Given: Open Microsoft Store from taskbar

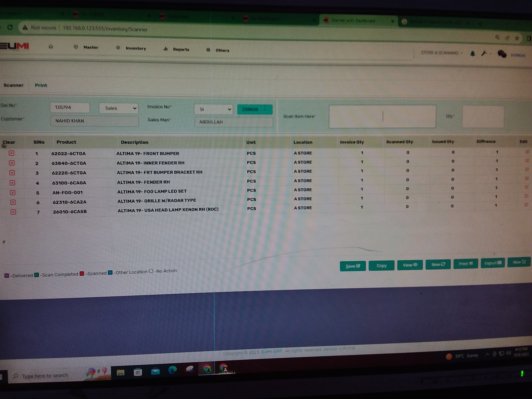Looking at the screenshot, I should click(x=138, y=372).
